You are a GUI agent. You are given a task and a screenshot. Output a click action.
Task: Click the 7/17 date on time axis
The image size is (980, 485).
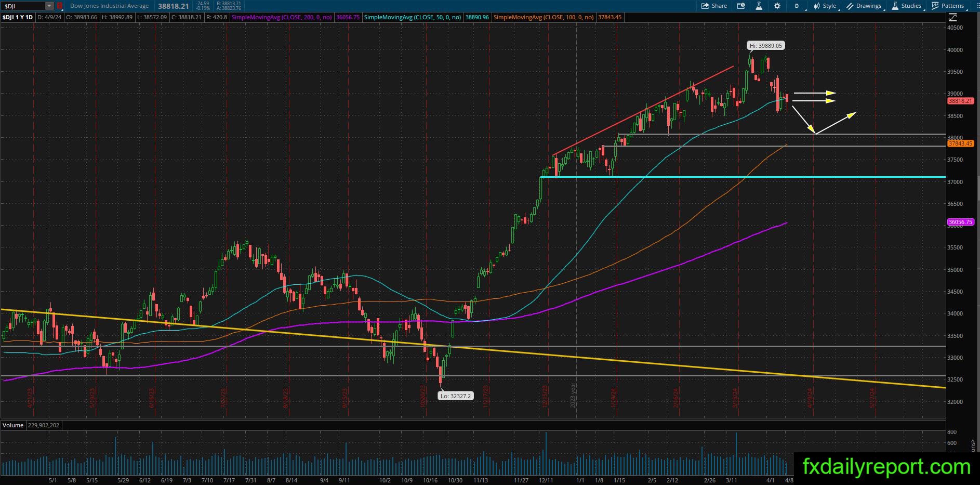pos(229,480)
